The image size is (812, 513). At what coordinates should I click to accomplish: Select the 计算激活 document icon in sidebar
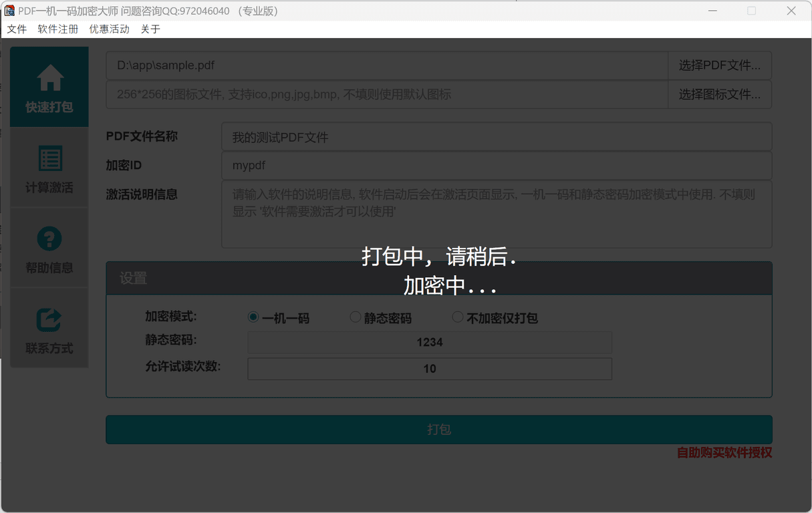pyautogui.click(x=49, y=167)
